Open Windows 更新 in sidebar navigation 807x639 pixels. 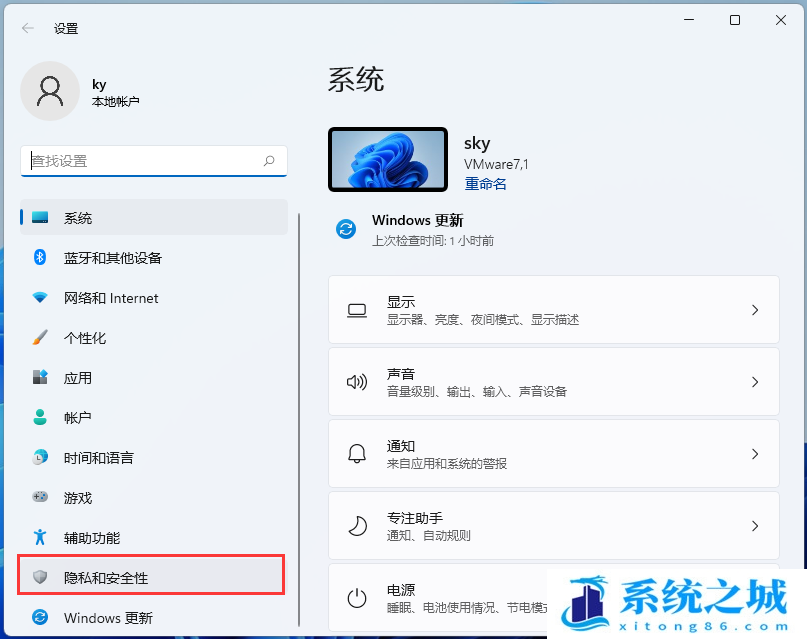(x=108, y=618)
